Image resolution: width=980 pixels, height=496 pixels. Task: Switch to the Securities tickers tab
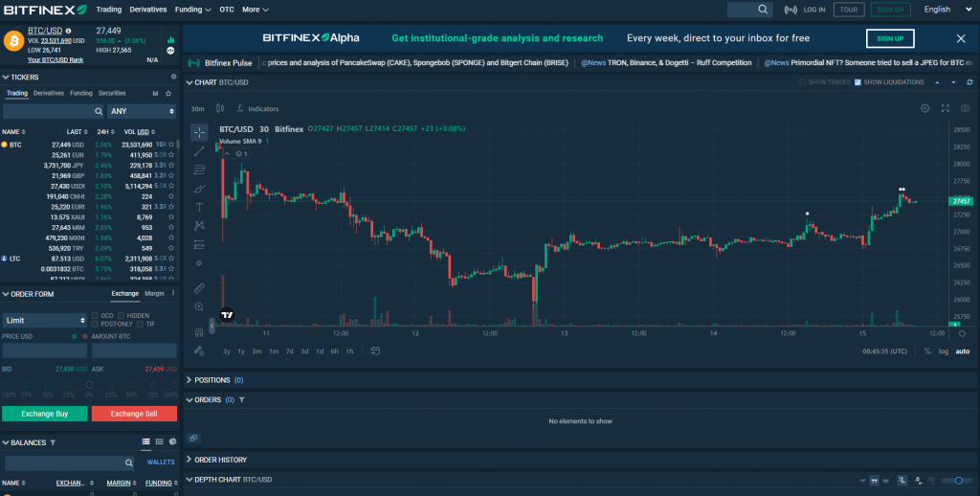112,93
